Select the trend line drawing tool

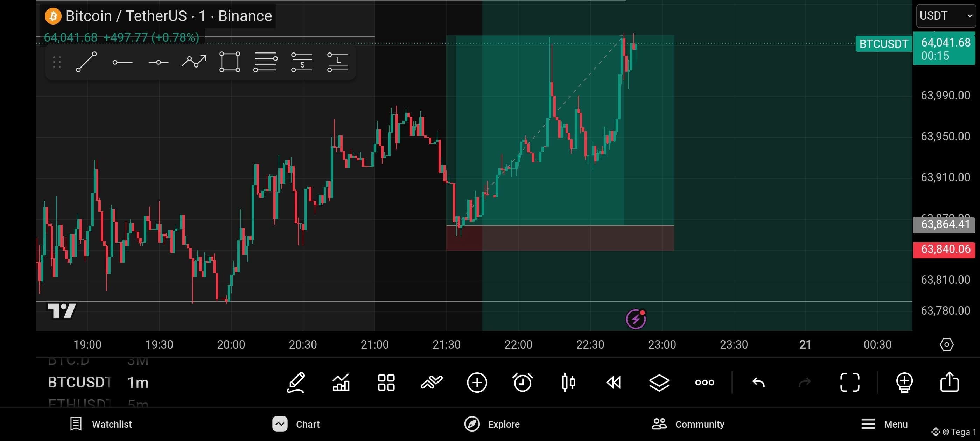pyautogui.click(x=86, y=62)
